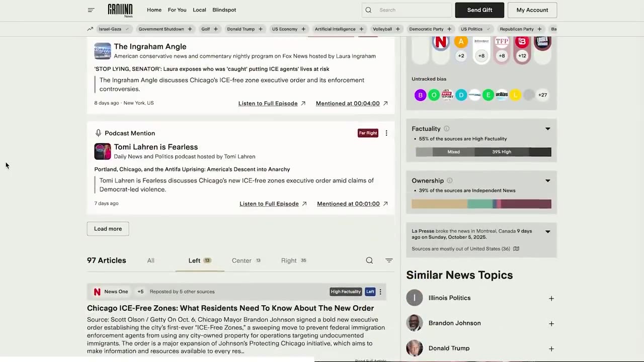Show +12 more right sources
The image size is (644, 362).
(522, 56)
